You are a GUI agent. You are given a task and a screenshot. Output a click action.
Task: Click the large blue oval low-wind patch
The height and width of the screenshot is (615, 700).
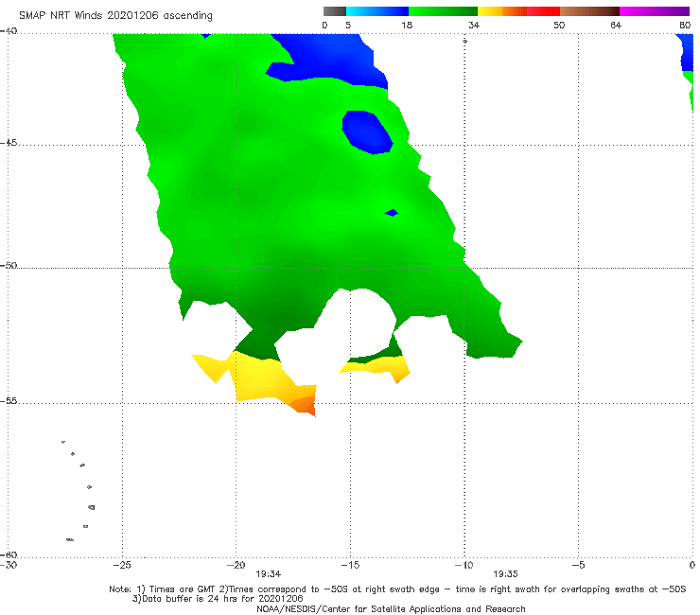pyautogui.click(x=367, y=132)
